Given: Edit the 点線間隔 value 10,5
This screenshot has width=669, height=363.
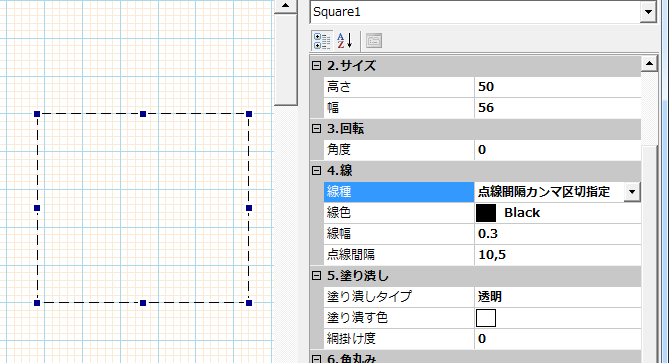Looking at the screenshot, I should point(557,255).
